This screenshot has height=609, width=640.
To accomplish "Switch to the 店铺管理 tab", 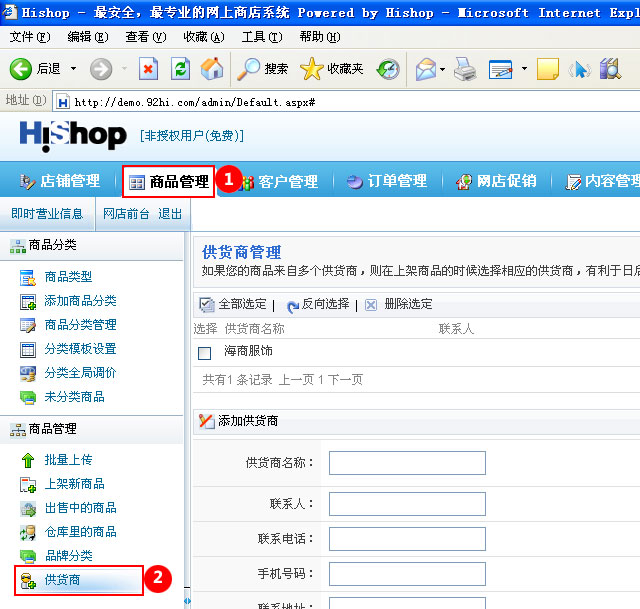I will 60,181.
